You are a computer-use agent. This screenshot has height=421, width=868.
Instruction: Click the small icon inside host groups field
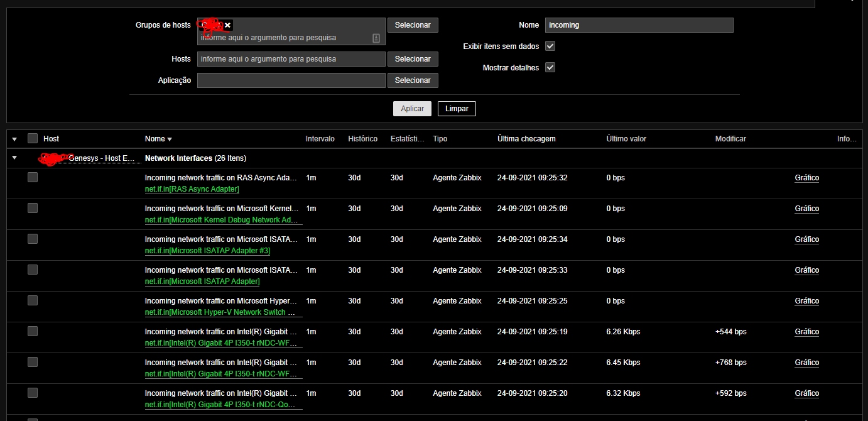[376, 38]
